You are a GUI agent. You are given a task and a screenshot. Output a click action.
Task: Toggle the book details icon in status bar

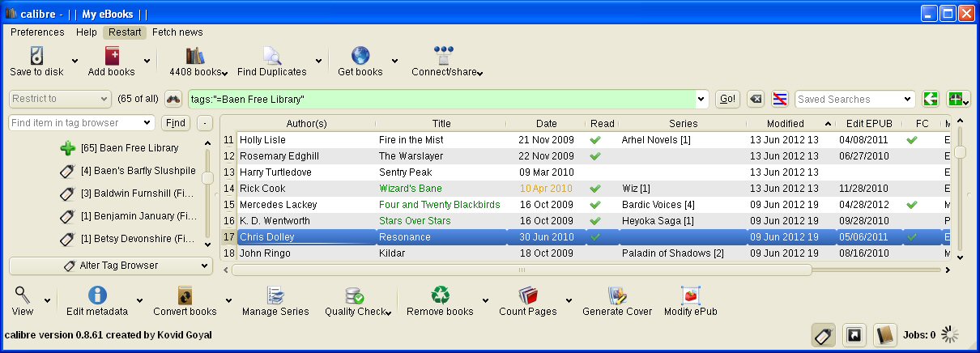tap(884, 334)
